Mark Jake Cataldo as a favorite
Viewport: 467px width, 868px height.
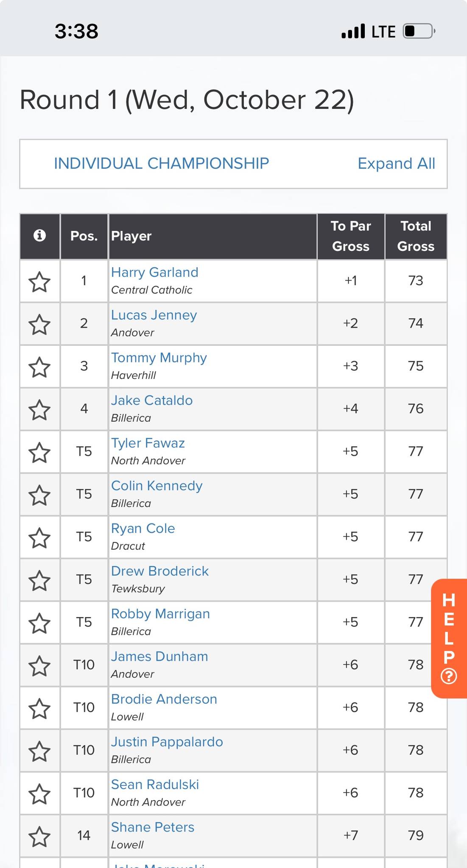[x=39, y=410]
